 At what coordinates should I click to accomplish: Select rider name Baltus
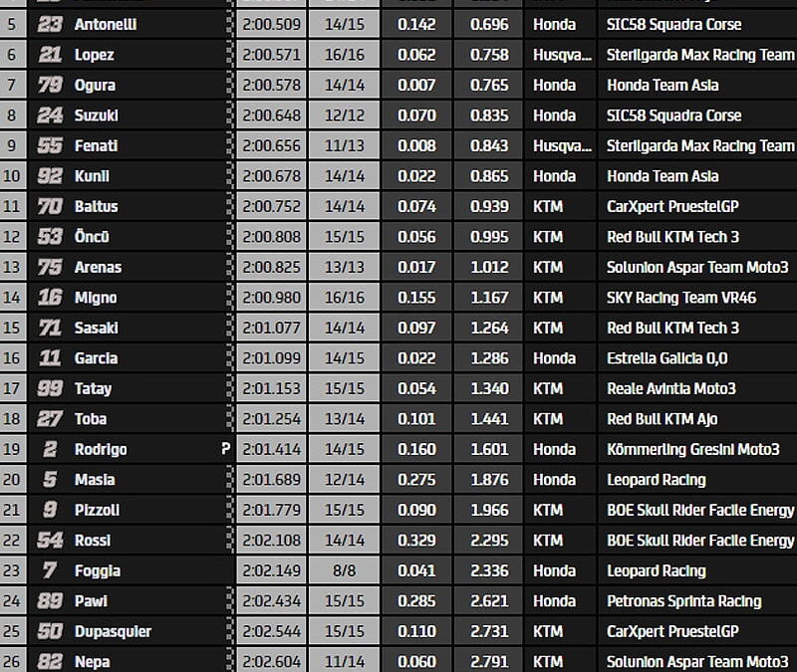coord(96,206)
